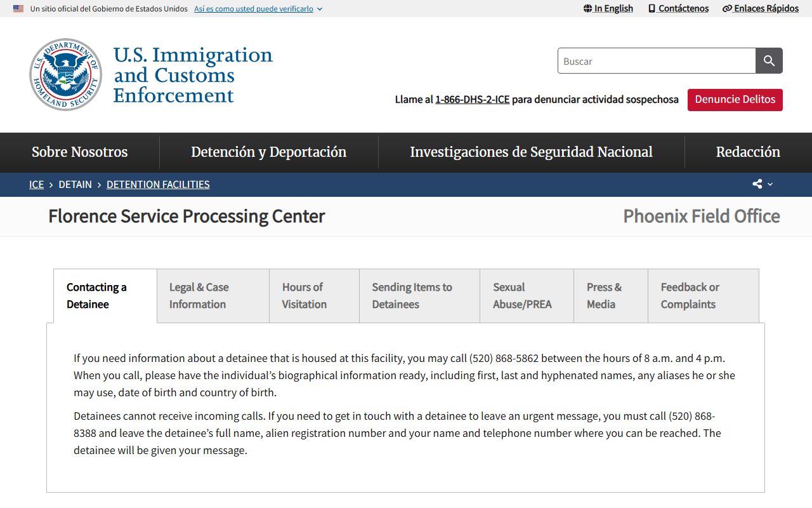Open DETENTION FACILITIES breadcrumb link
Image resolution: width=812 pixels, height=508 pixels.
[158, 185]
